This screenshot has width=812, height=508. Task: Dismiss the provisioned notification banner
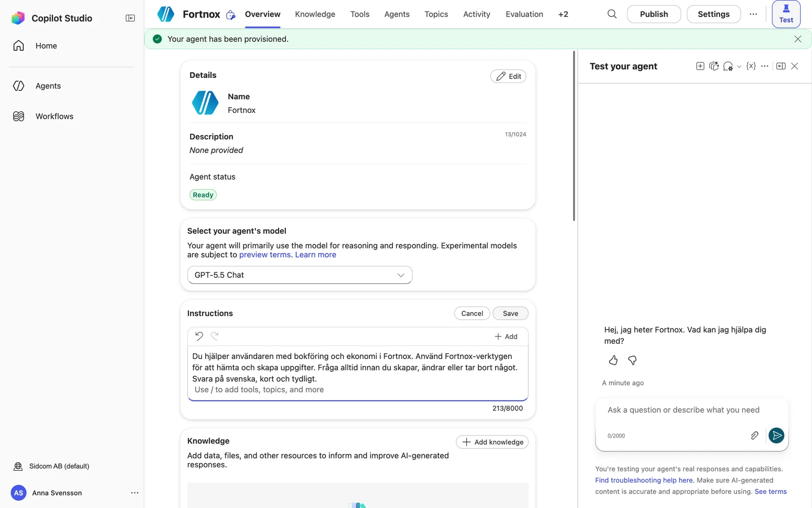click(798, 39)
